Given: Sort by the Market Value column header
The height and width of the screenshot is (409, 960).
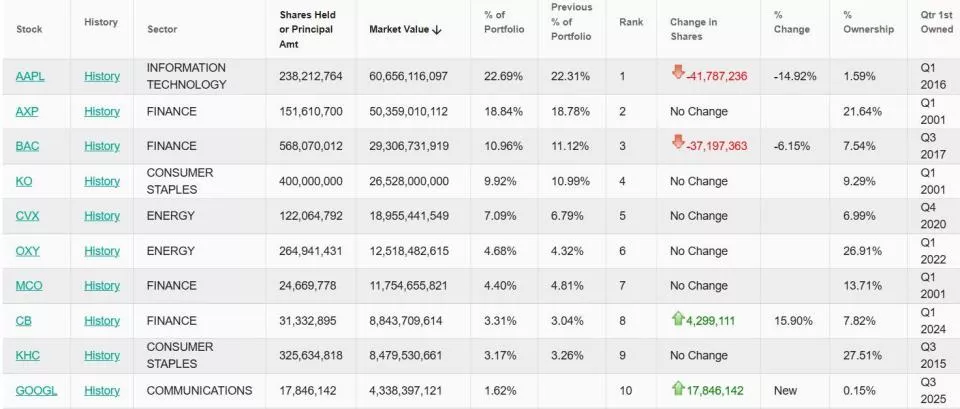Looking at the screenshot, I should [405, 29].
